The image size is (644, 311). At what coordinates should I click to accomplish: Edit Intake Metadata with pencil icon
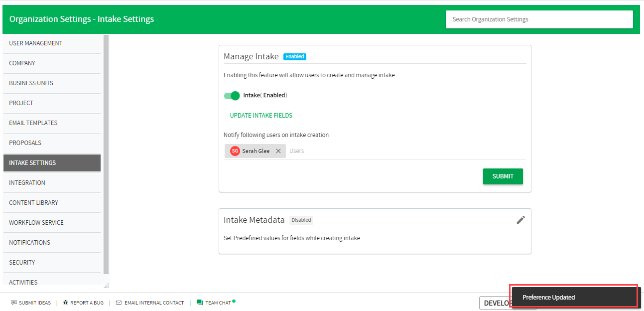[521, 220]
